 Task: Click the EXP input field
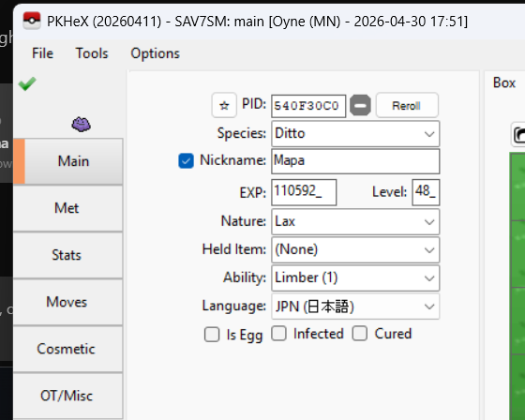304,192
